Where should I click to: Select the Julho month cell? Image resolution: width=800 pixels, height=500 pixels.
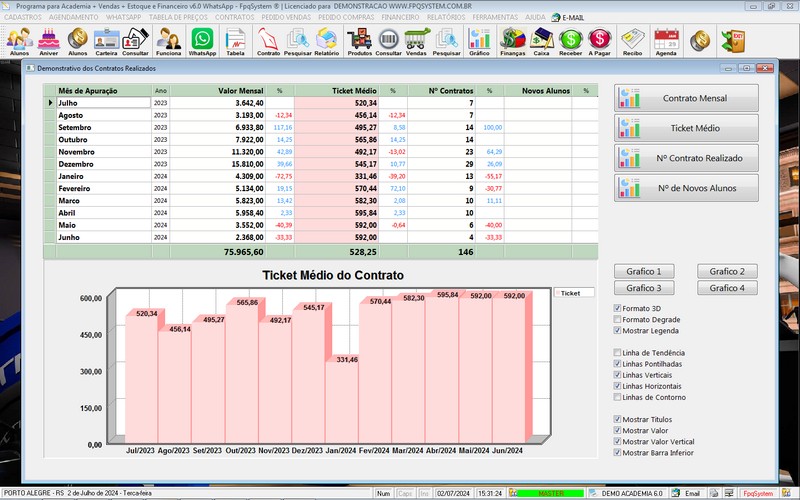point(104,103)
